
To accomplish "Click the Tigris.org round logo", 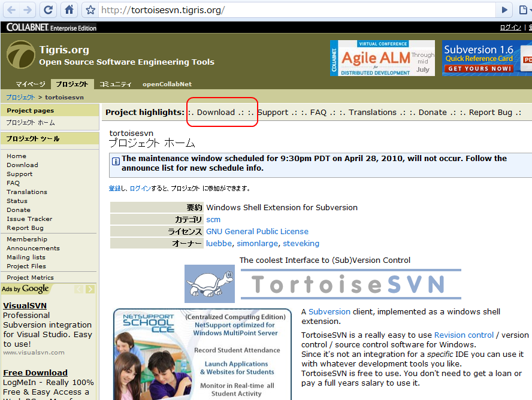I will [x=21, y=54].
